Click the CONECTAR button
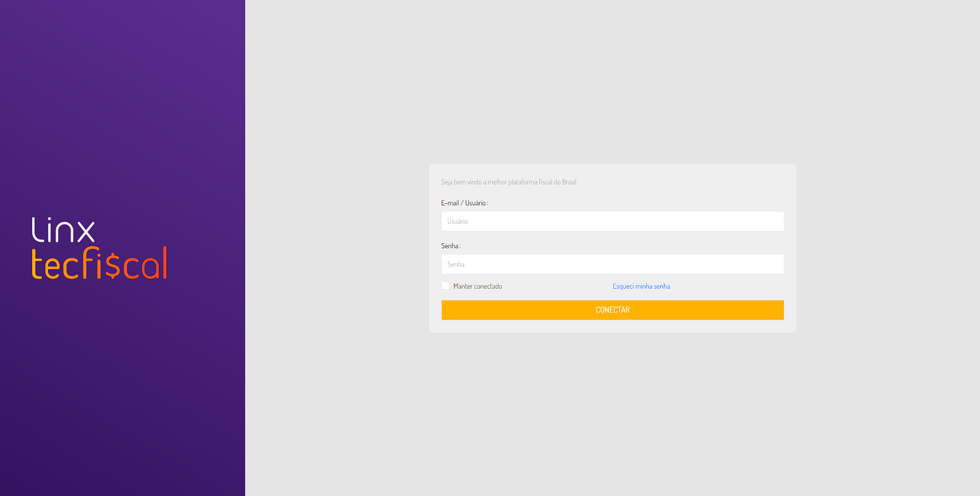 [x=612, y=310]
